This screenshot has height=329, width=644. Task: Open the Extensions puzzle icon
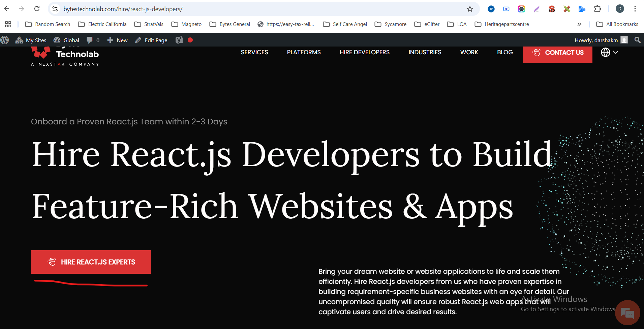(597, 9)
